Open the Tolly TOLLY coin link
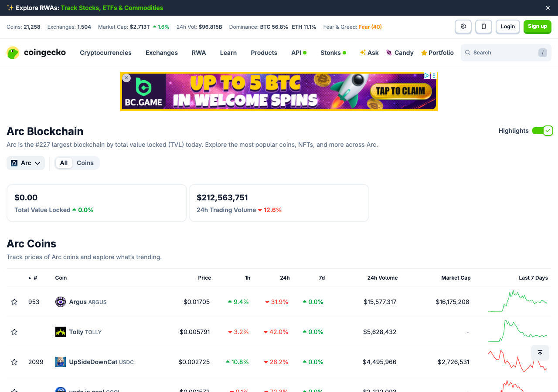 tap(85, 332)
